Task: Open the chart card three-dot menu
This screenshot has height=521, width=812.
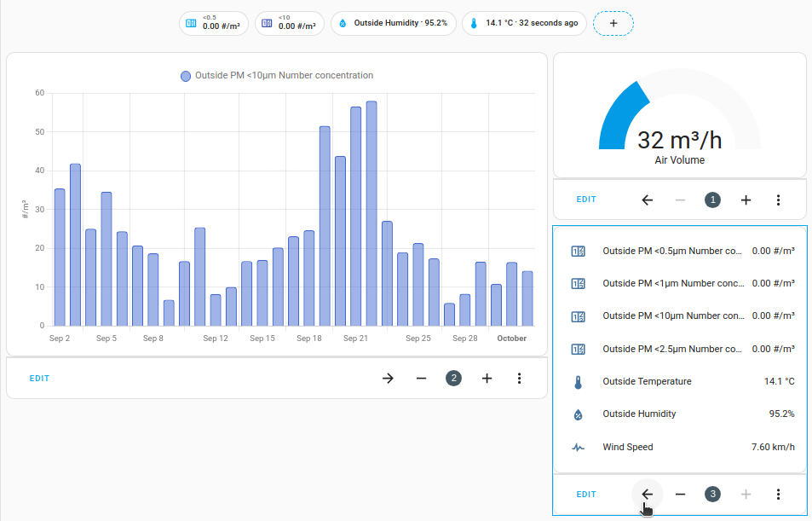Action: pos(519,379)
